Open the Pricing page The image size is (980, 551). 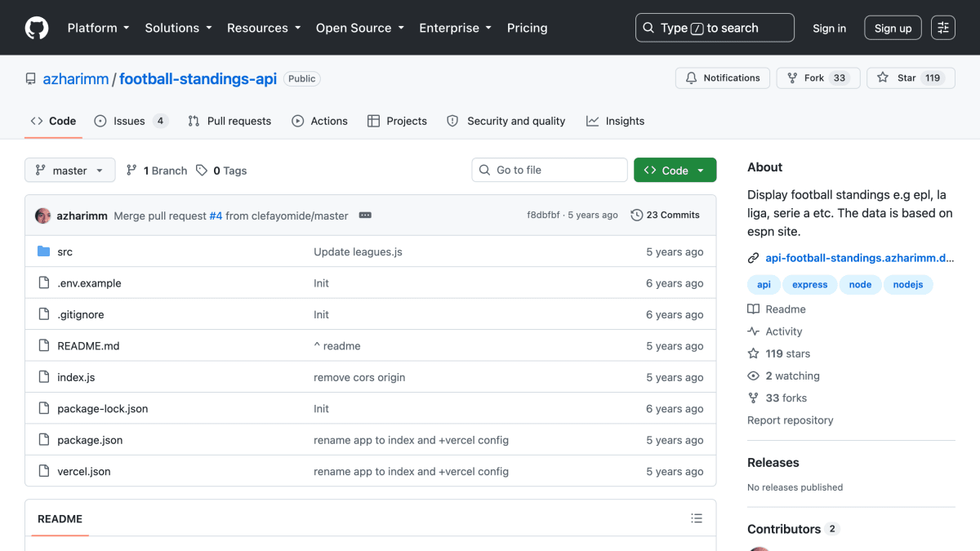tap(528, 28)
